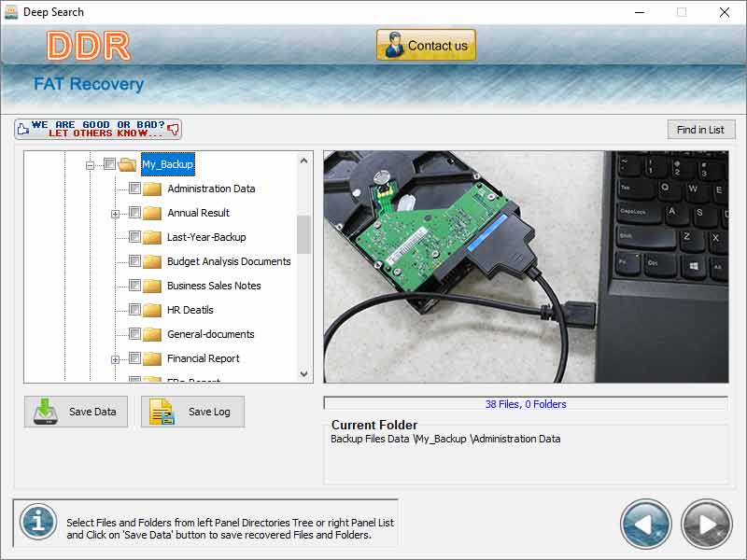Click the forward arrow navigation button
747x560 pixels.
click(706, 524)
